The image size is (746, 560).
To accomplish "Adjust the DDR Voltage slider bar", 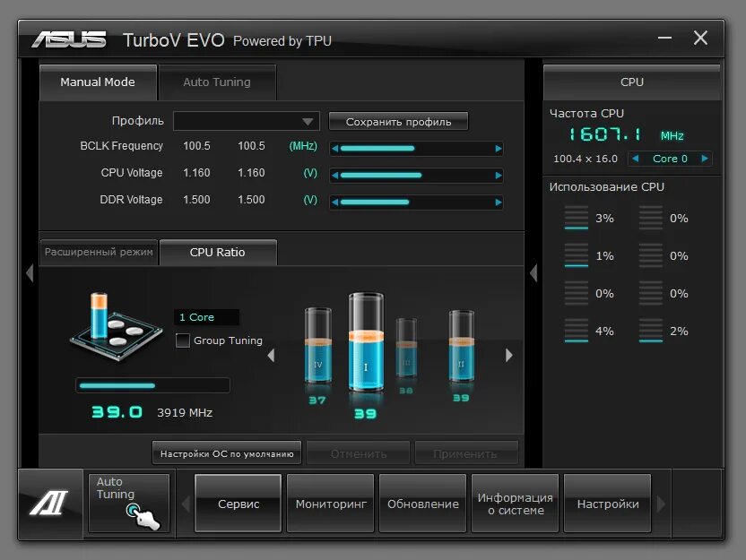I will point(416,202).
